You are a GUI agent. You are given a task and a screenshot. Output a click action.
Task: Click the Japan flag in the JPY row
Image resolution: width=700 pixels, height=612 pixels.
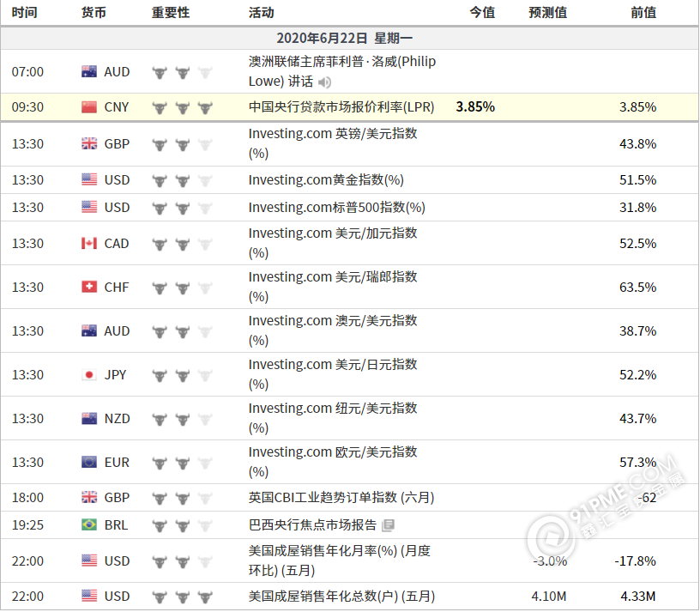coord(89,375)
